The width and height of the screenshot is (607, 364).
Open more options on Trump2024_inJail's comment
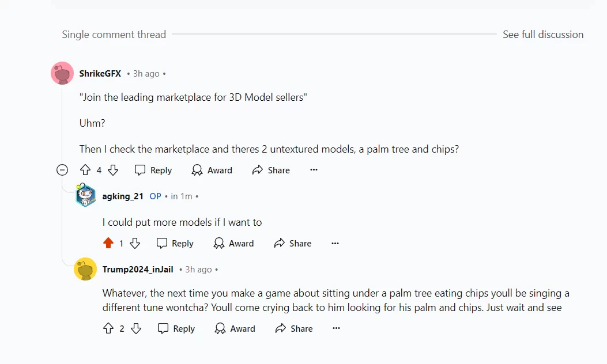337,328
